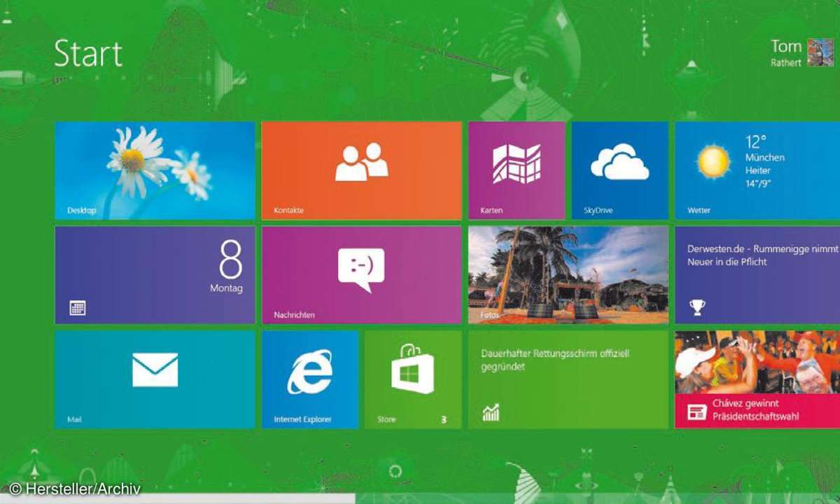Click the calendar tile showing 8 Montag
Viewport: 840px width, 504px height.
click(155, 274)
